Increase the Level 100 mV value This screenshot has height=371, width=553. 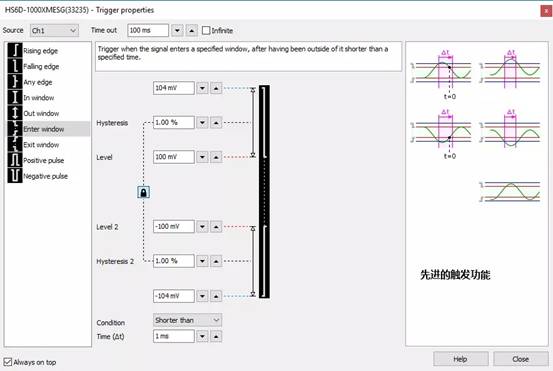coord(216,157)
